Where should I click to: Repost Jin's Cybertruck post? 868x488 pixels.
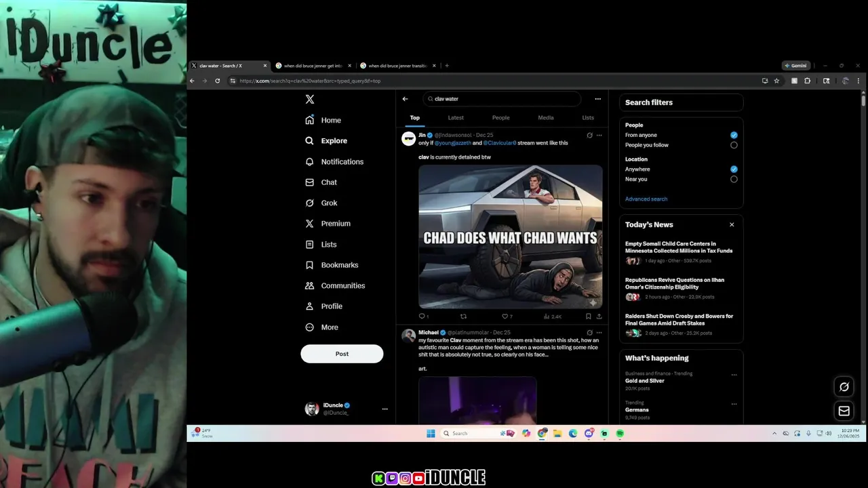[x=464, y=317]
